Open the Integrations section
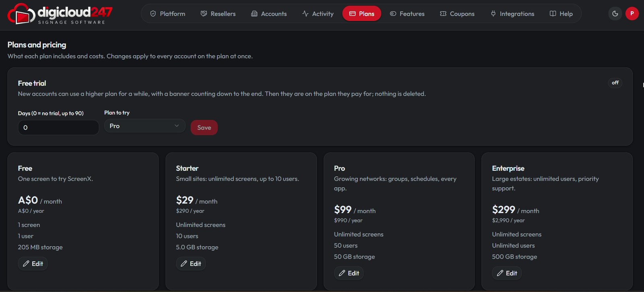Screen dimensions: 644x292 coord(512,14)
